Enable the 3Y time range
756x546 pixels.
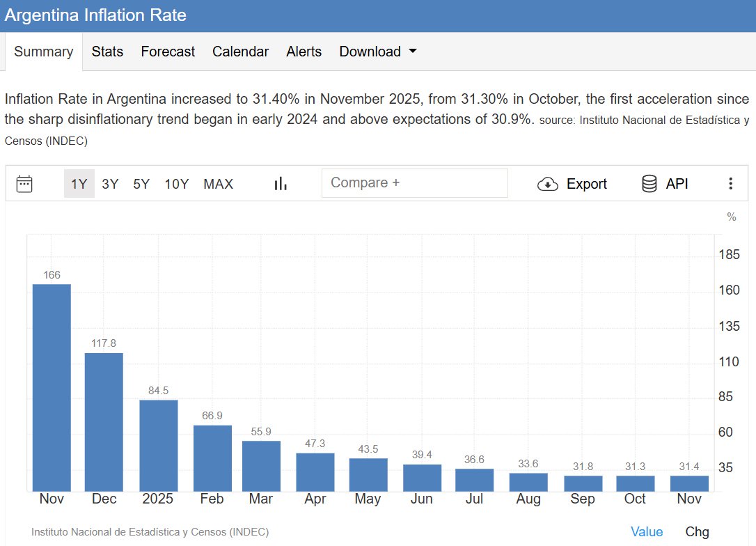(109, 184)
